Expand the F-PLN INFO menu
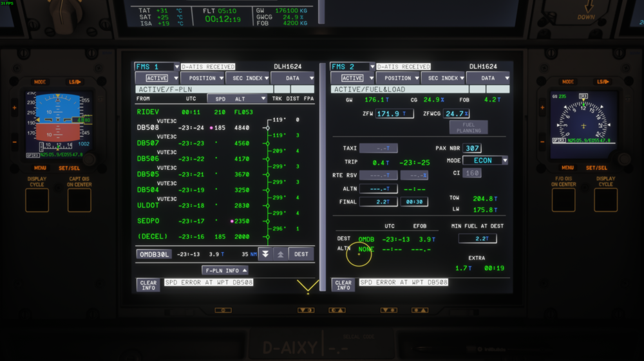The image size is (644, 361). tap(225, 270)
